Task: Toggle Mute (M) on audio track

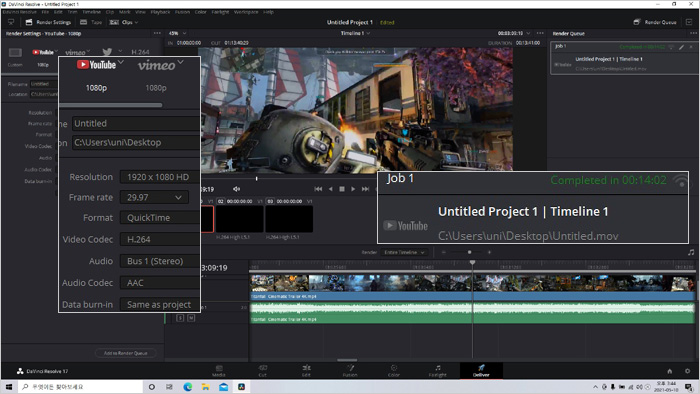Action: pos(191,318)
